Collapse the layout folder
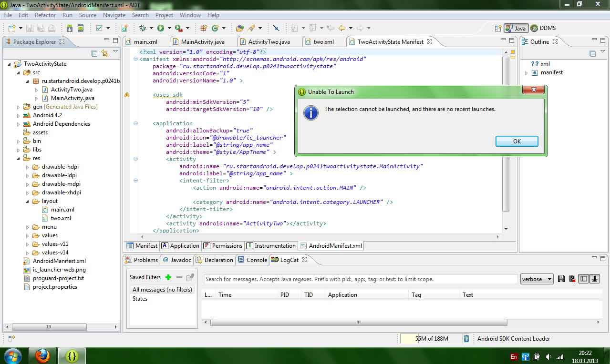Screen dimensions: 610x364 [28, 201]
